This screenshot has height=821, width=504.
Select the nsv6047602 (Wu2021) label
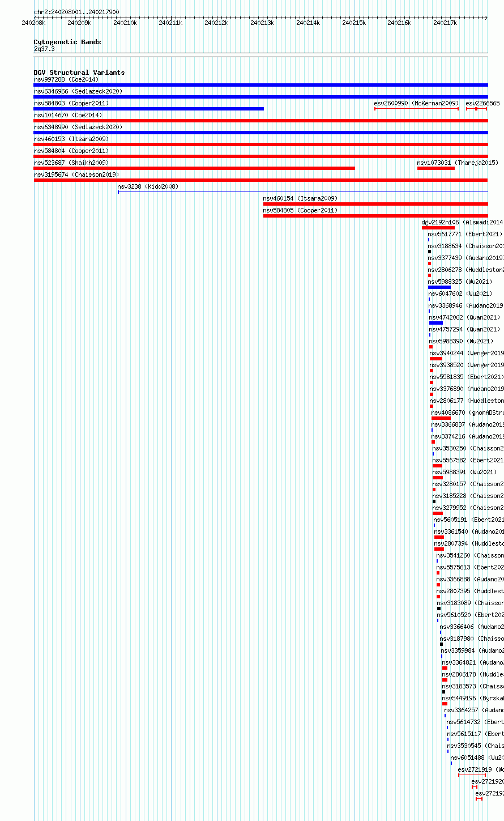(461, 293)
